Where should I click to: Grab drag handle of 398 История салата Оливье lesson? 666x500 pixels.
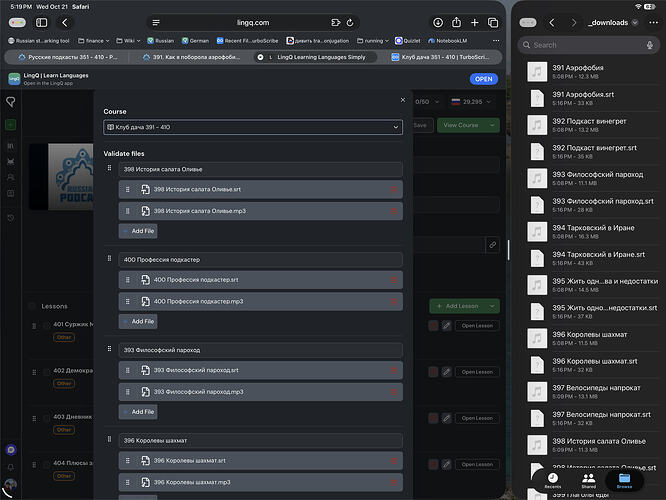(x=110, y=168)
